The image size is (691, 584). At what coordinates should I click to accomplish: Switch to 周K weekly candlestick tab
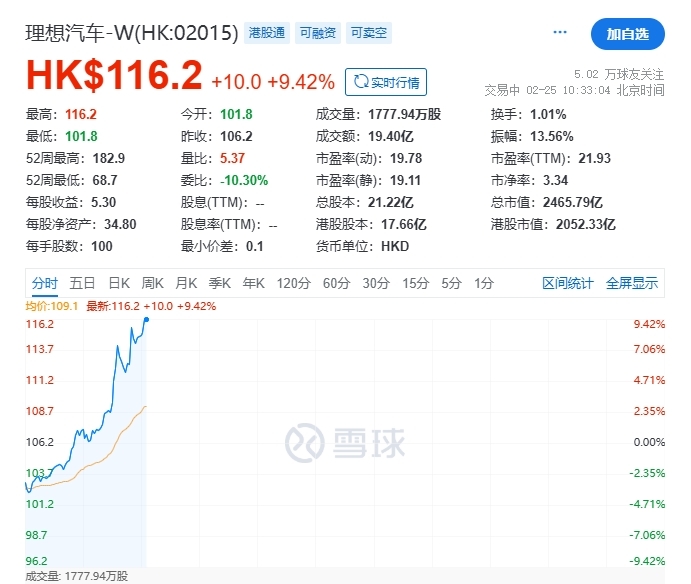tap(153, 283)
